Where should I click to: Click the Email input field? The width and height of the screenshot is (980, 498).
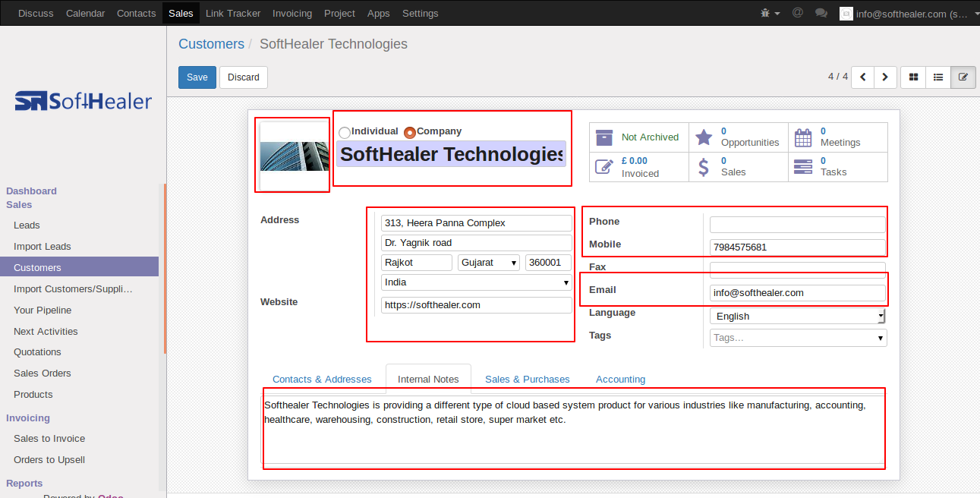pyautogui.click(x=798, y=293)
